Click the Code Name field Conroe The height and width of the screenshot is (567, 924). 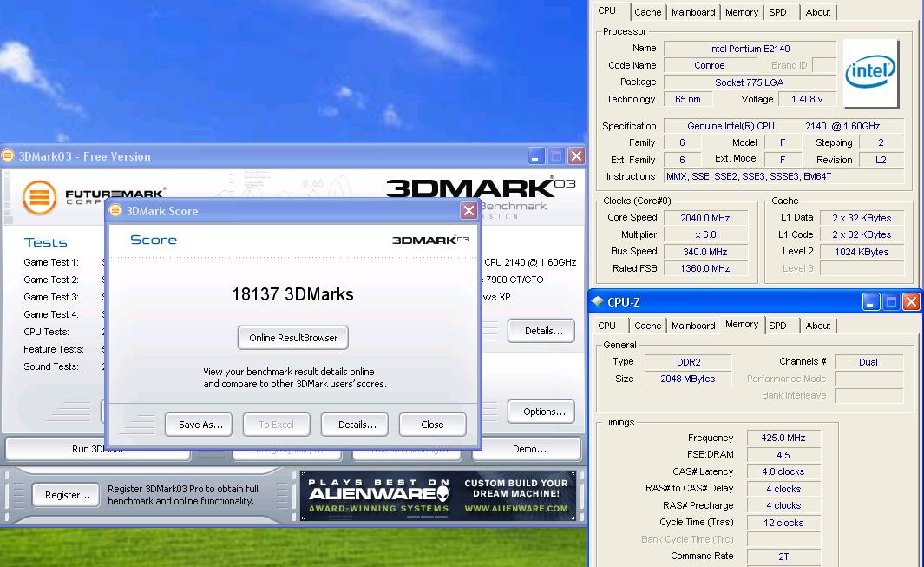710,65
